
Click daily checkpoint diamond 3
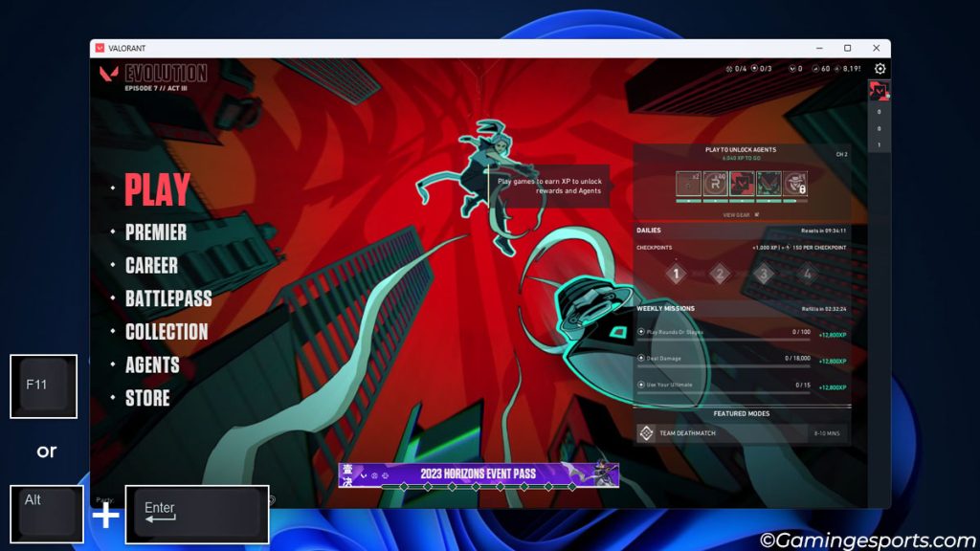click(x=763, y=275)
